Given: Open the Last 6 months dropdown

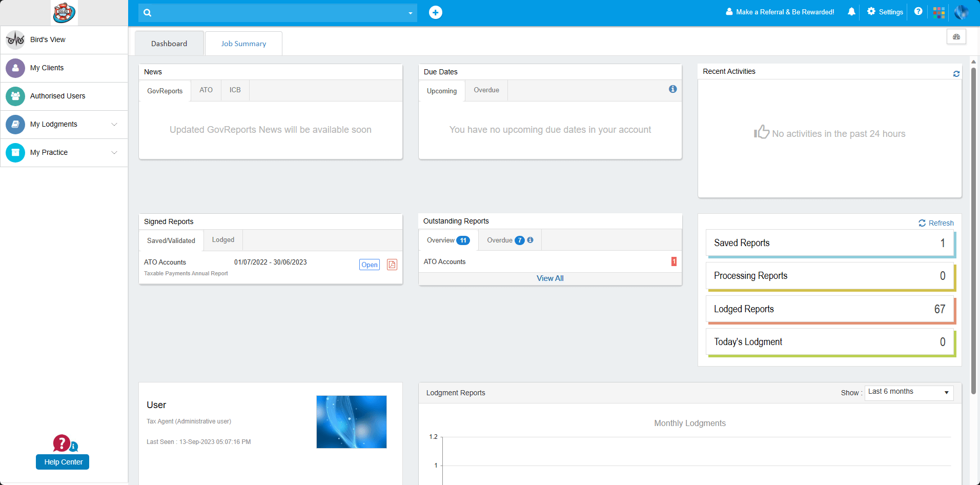Looking at the screenshot, I should [x=909, y=392].
